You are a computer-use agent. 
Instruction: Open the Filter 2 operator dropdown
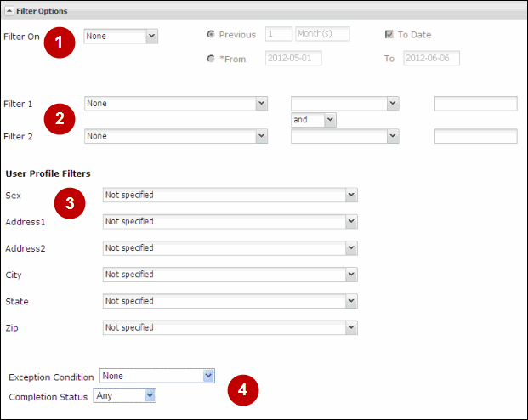pos(345,136)
